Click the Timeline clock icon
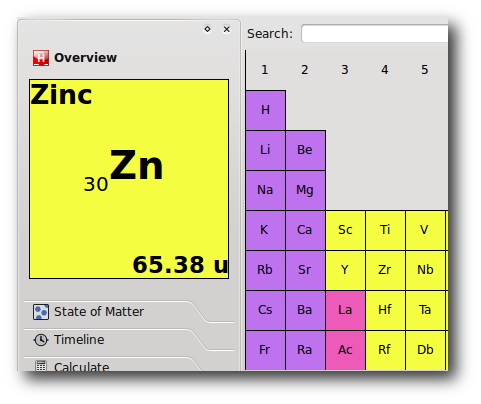The height and width of the screenshot is (404, 481). pyautogui.click(x=41, y=340)
